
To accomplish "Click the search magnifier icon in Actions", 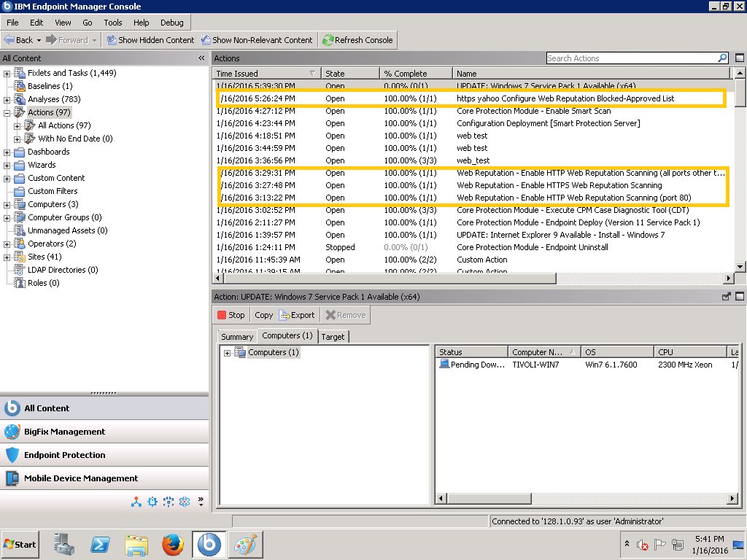I will pyautogui.click(x=723, y=58).
